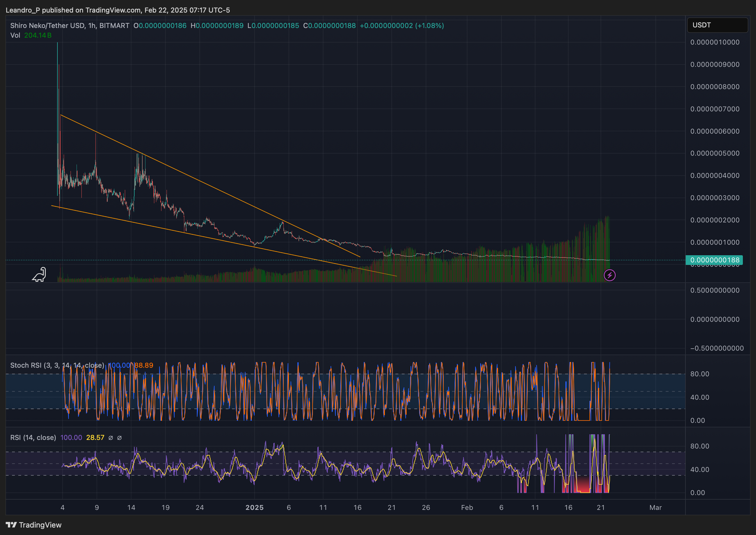Click the high value 'H0.0000000189'
The image size is (756, 535).
click(x=217, y=25)
